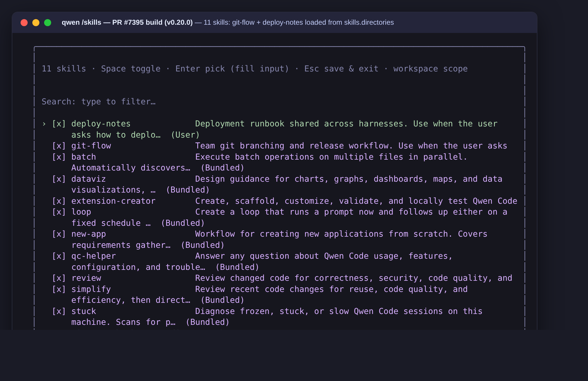Click the 'Enter pick (fill input)' hint

(232, 69)
